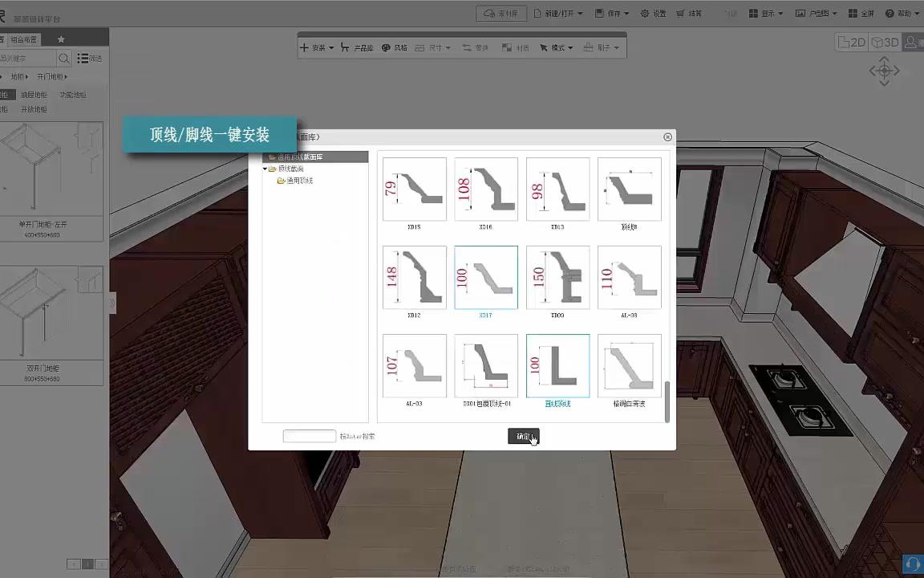This screenshot has width=924, height=578.
Task: Open the 素材库 material library
Action: pyautogui.click(x=500, y=13)
